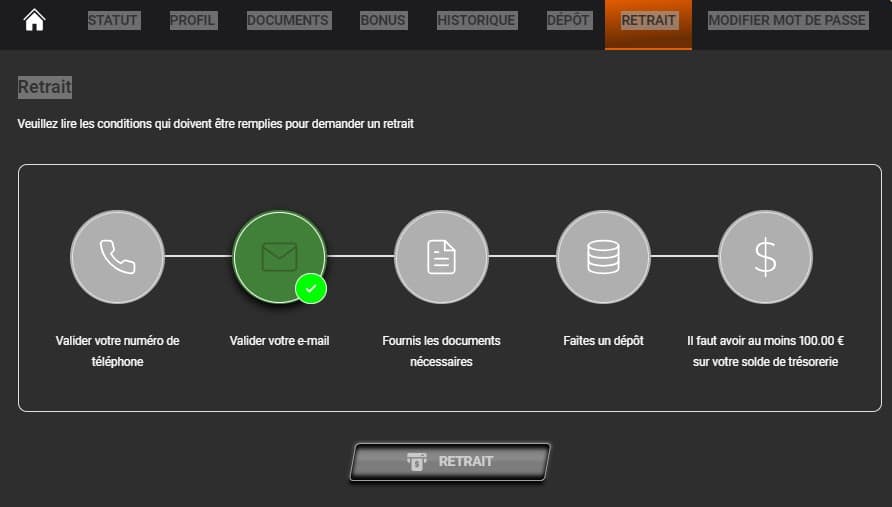Open MODIFIER MOT DE PASSE tab
Image resolution: width=892 pixels, height=507 pixels.
[787, 20]
